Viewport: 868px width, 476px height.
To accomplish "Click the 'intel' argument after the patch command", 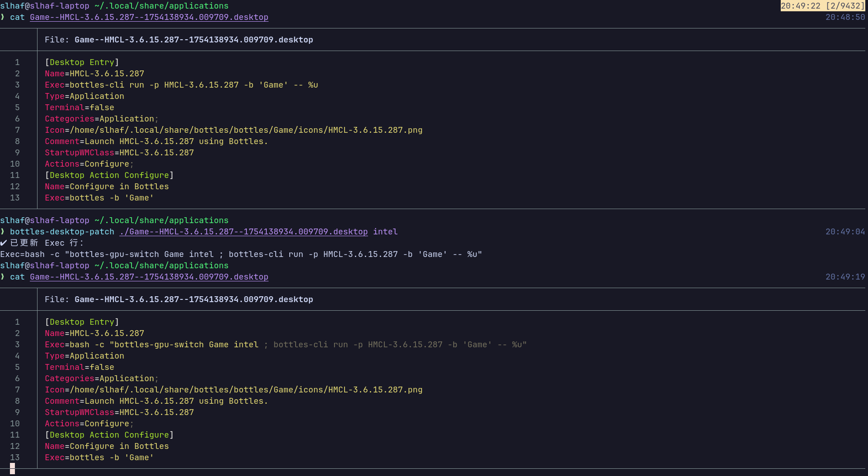I will (x=385, y=232).
